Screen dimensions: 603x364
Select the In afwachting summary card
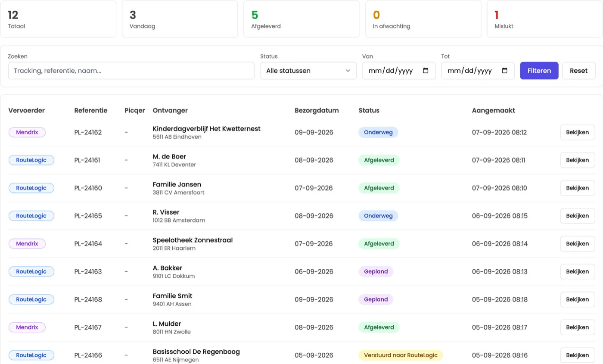[423, 19]
